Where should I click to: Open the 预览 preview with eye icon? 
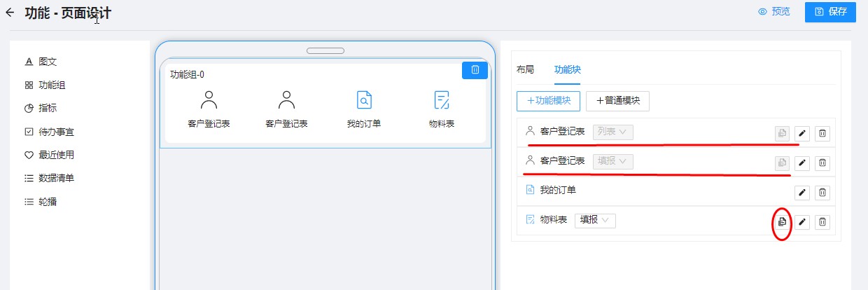[774, 12]
